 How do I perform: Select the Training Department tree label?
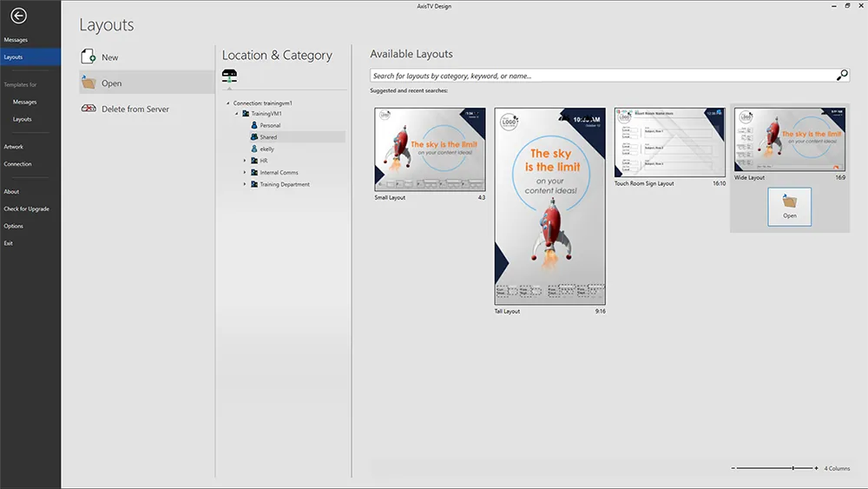(285, 184)
